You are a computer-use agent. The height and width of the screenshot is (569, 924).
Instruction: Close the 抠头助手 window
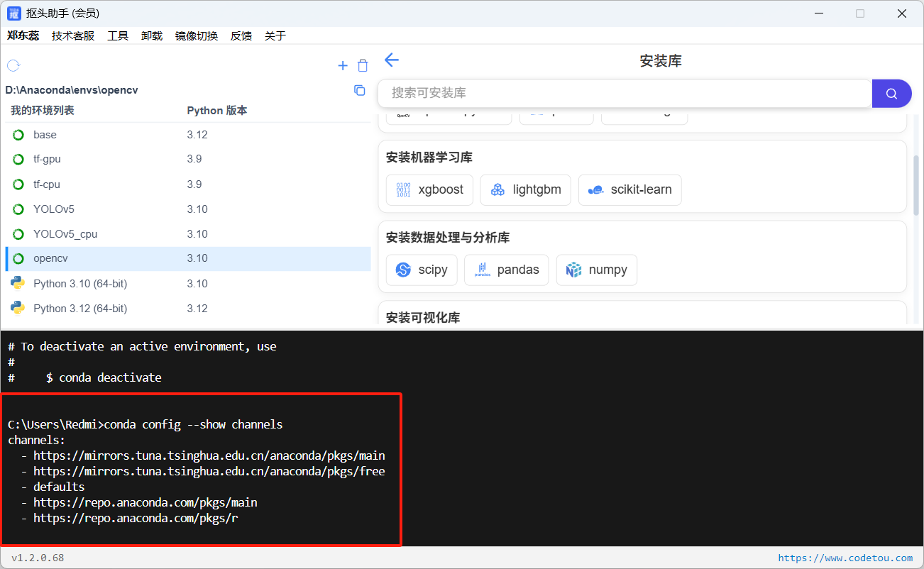tap(902, 13)
